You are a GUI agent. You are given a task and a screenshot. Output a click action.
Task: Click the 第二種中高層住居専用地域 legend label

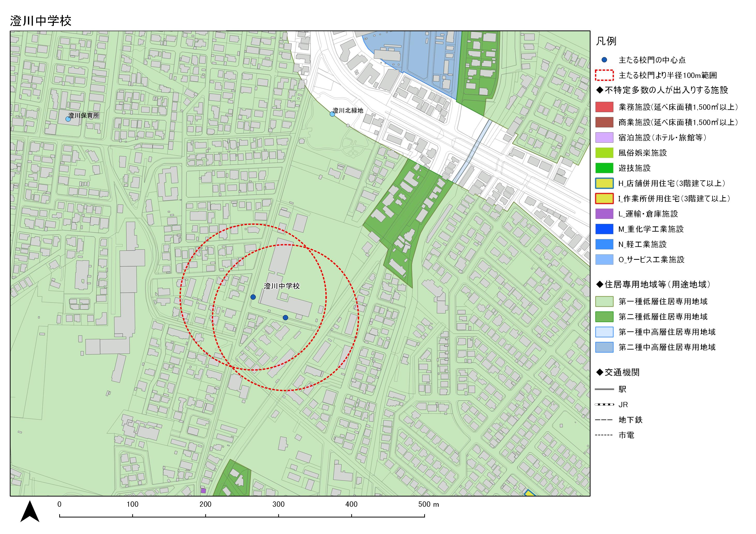click(x=667, y=347)
